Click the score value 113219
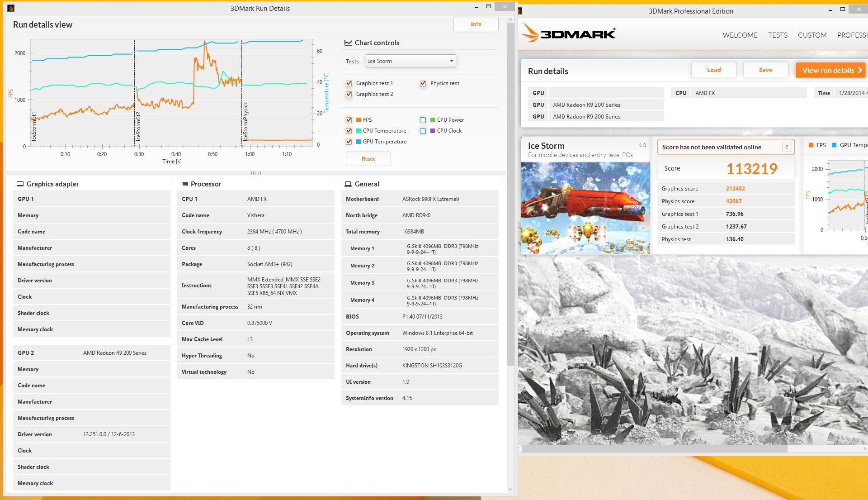The width and height of the screenshot is (868, 500). [752, 169]
